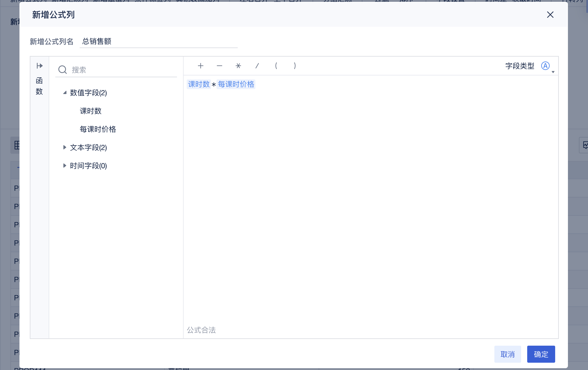588x370 pixels.
Task: Insert the minus operator into formula
Action: 220,66
